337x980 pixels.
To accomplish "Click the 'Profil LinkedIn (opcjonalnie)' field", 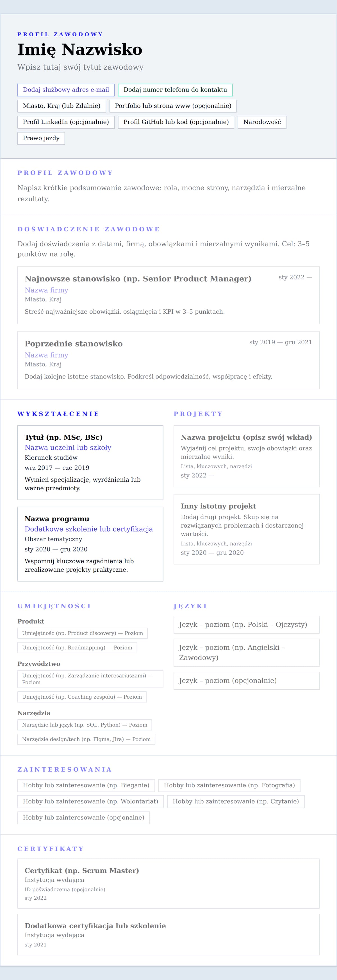I will pyautogui.click(x=66, y=122).
